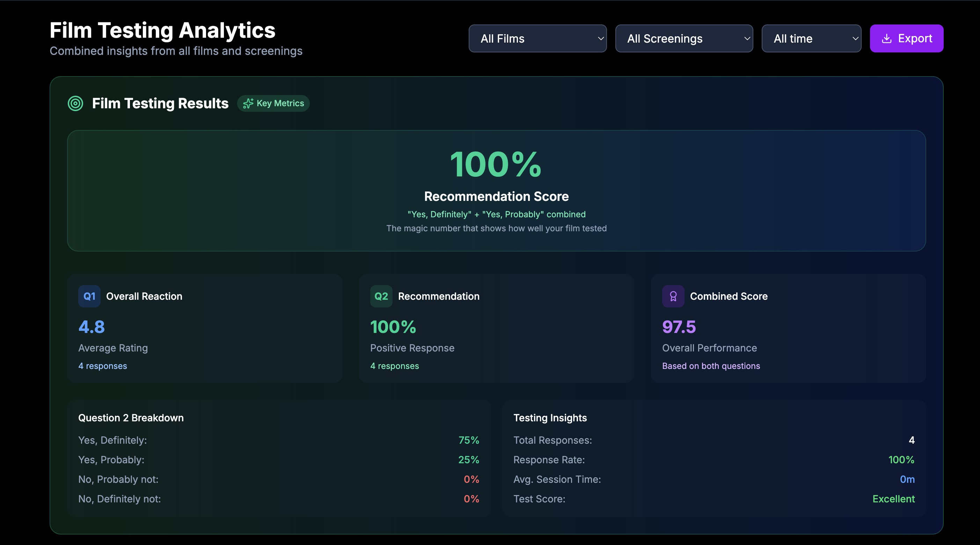980x545 pixels.
Task: Click the 75% value in Question 2 Breakdown
Action: tap(469, 440)
